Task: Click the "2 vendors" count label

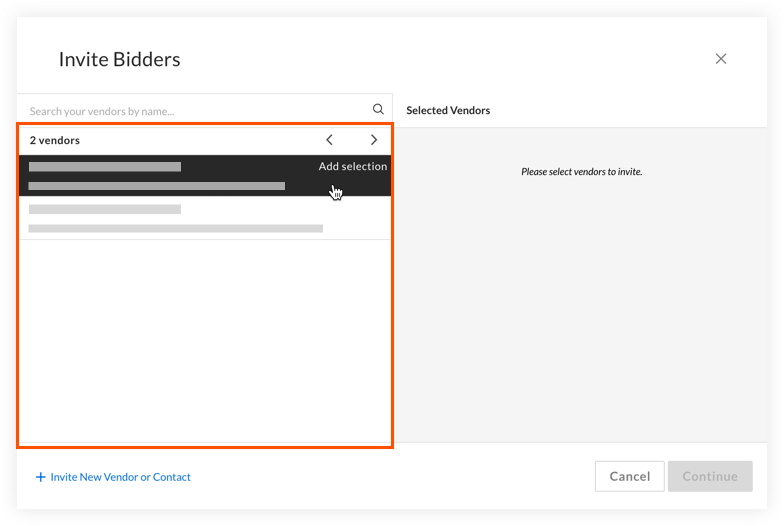Action: 54,140
